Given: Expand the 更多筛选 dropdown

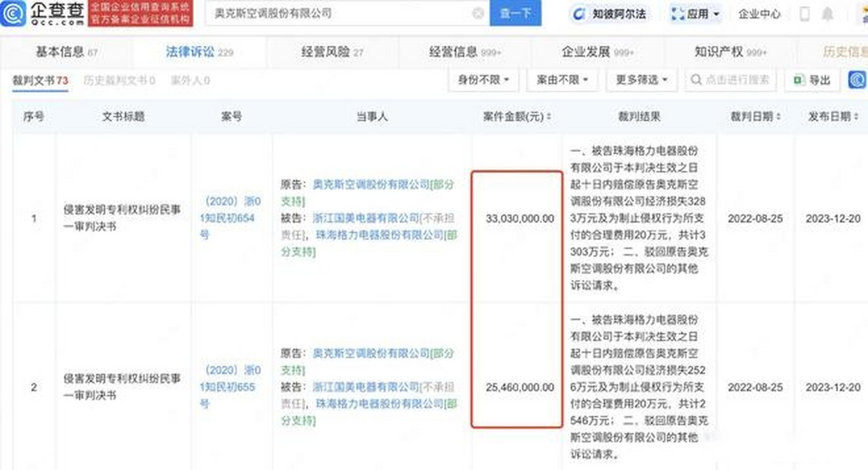Looking at the screenshot, I should (641, 80).
